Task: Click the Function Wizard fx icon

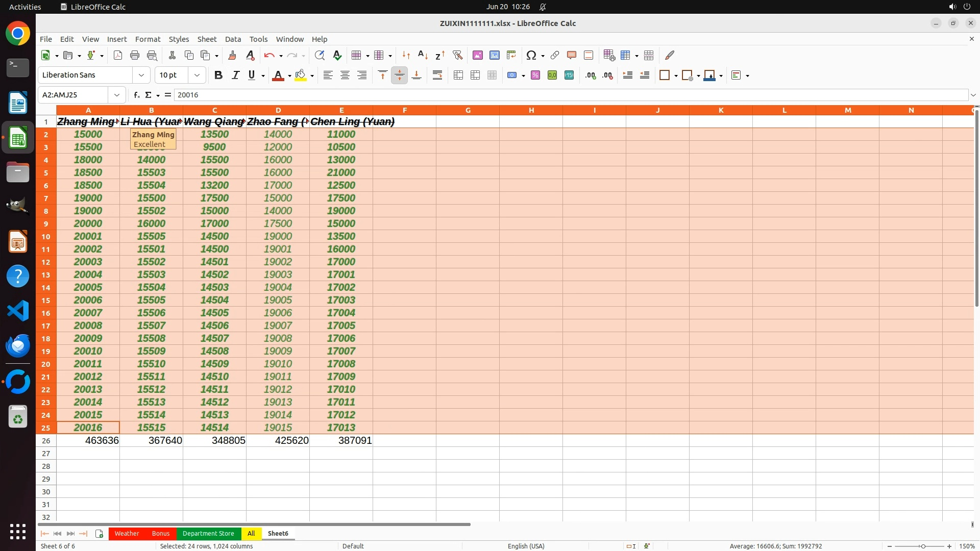Action: tap(136, 95)
